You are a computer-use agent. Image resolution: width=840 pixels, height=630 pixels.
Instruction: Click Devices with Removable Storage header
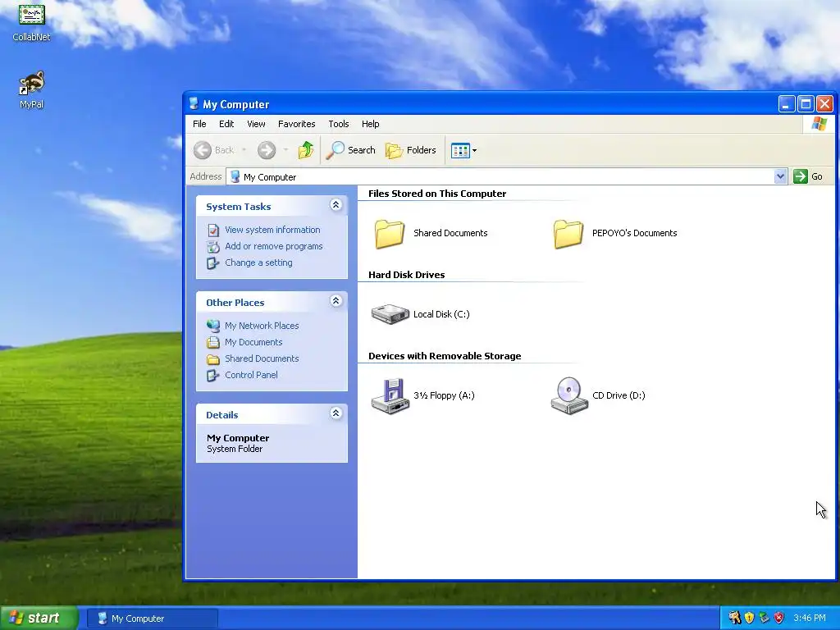pos(445,356)
